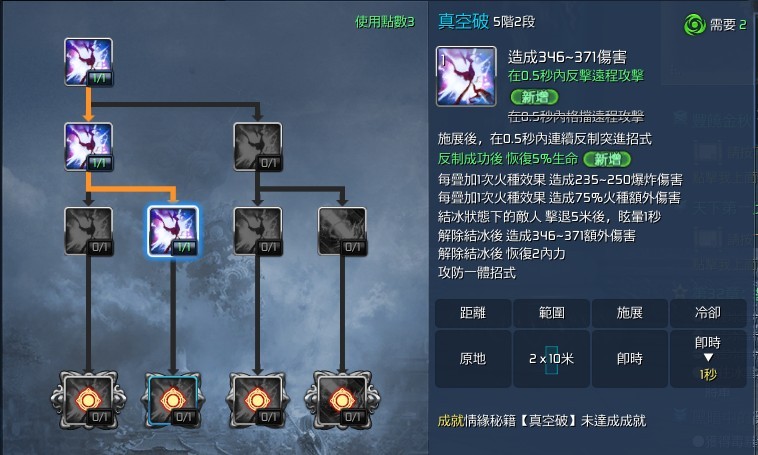Select the leftmost third-tier locked skill node
The height and width of the screenshot is (455, 758).
(88, 231)
